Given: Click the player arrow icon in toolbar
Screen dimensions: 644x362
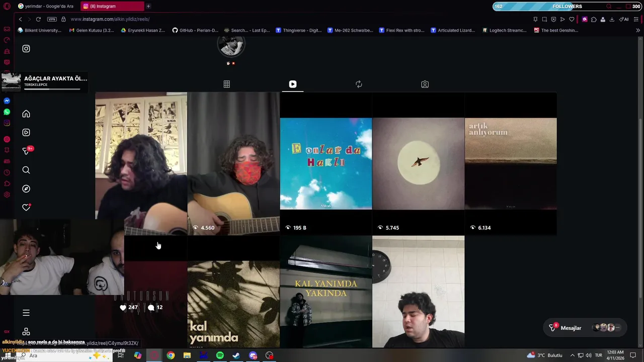Looking at the screenshot, I should (x=562, y=19).
